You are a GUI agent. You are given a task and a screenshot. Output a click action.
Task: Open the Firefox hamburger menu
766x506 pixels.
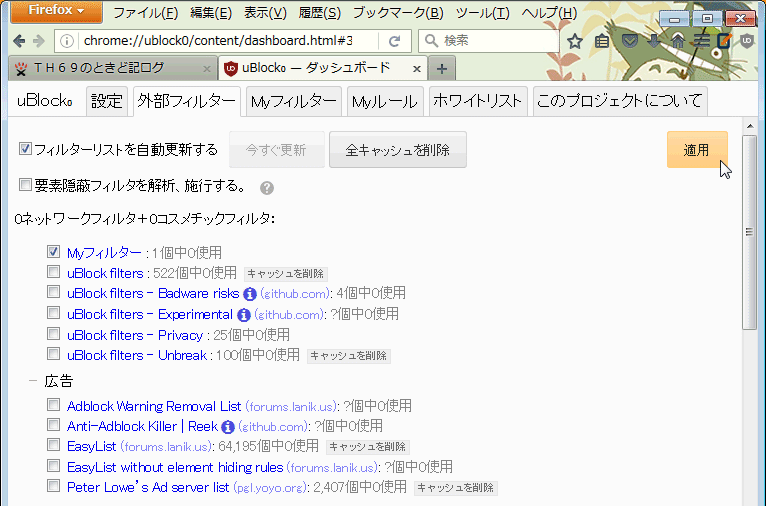702,41
